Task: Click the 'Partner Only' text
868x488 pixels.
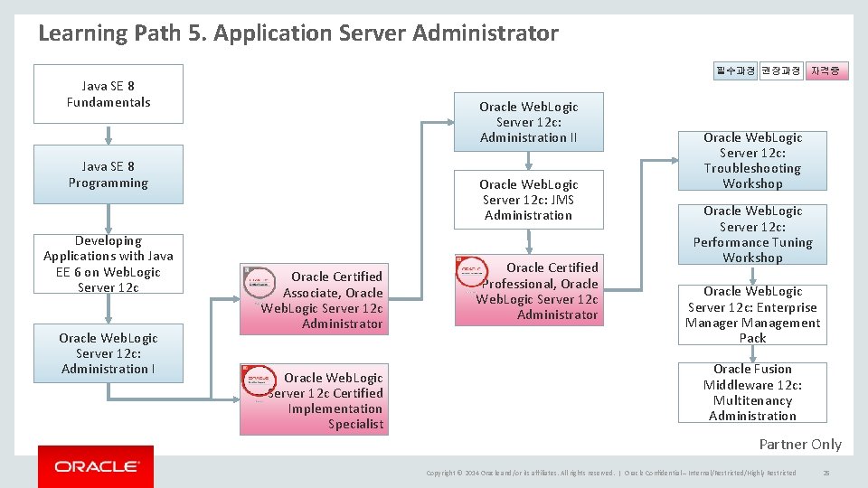Action: coord(800,445)
